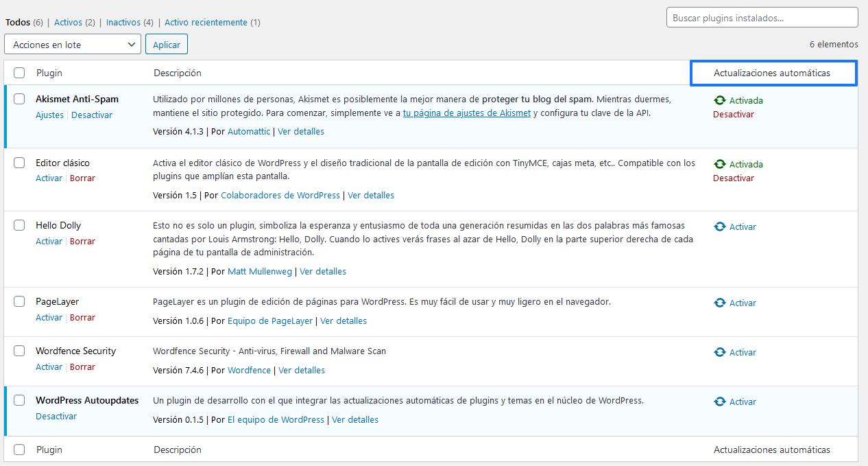Click the auto-update icon in WordPress Autoupdates row
Image resolution: width=868 pixels, height=466 pixels.
pyautogui.click(x=719, y=401)
